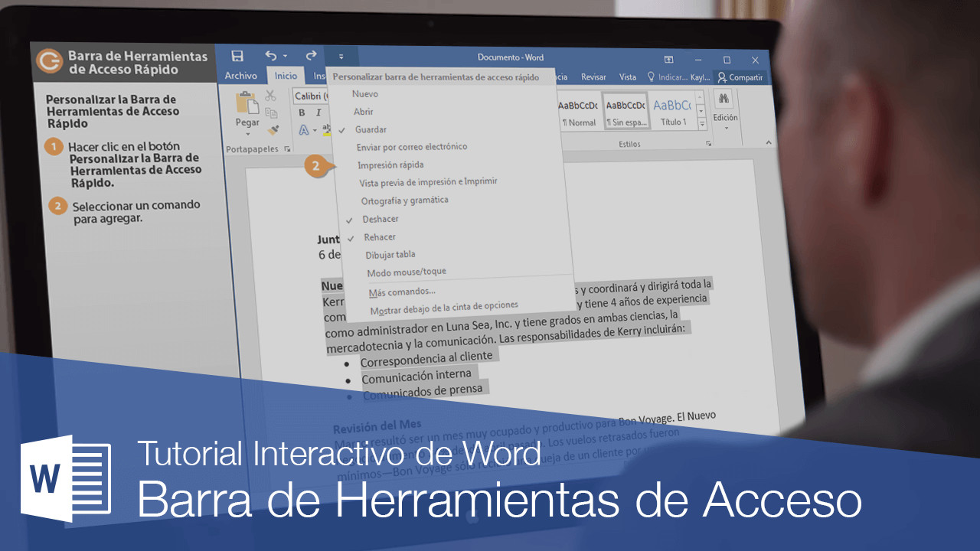Image resolution: width=980 pixels, height=551 pixels.
Task: Switch to the Revisar tab
Action: [x=593, y=77]
